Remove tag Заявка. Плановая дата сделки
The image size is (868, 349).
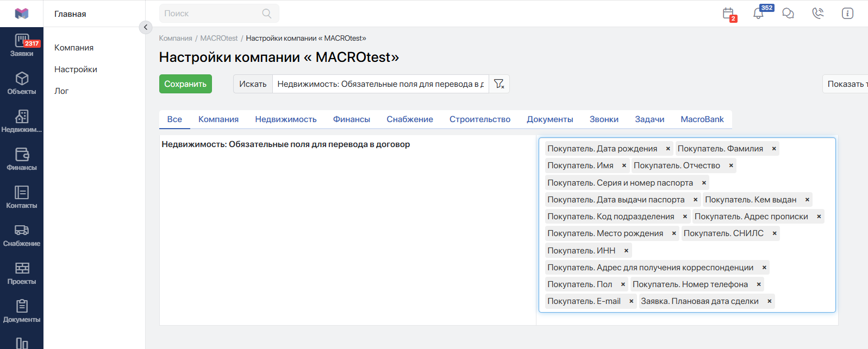click(769, 301)
